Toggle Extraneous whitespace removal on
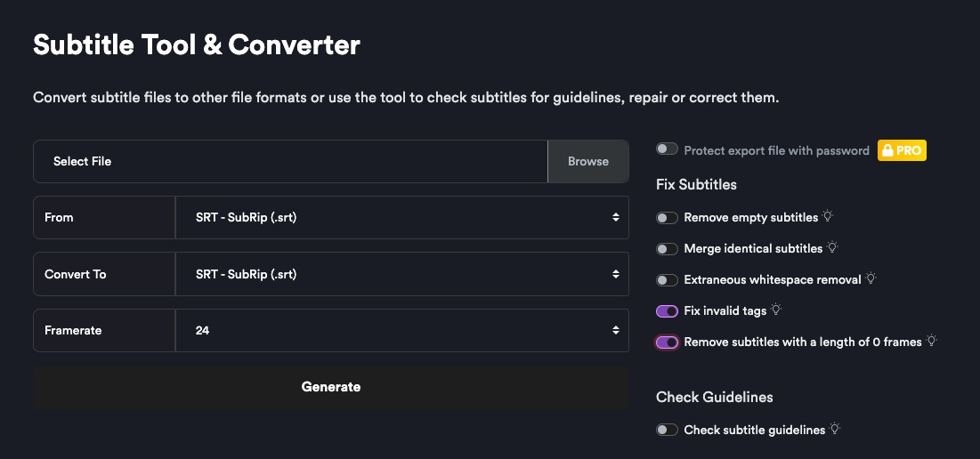The width and height of the screenshot is (980, 459). click(667, 280)
